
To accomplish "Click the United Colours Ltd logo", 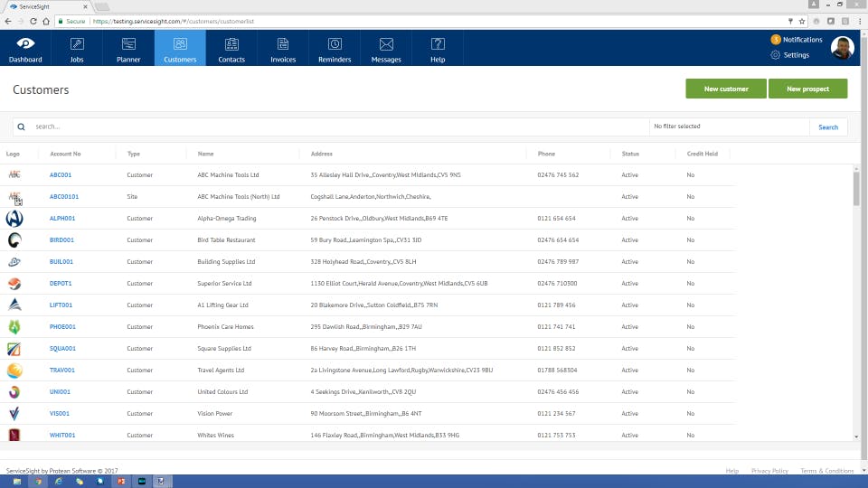I will [x=14, y=391].
